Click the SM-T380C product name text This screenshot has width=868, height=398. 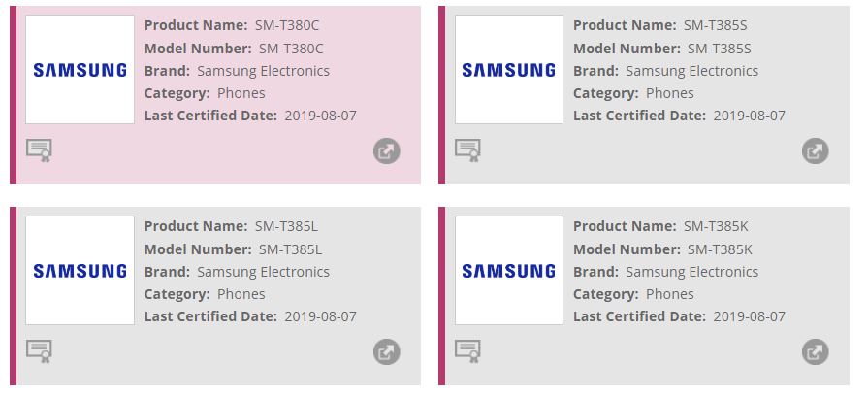289,25
